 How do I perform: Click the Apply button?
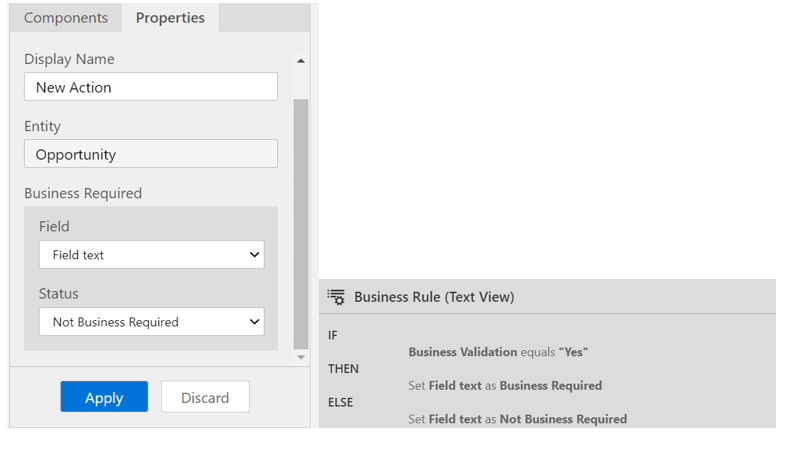pos(104,397)
